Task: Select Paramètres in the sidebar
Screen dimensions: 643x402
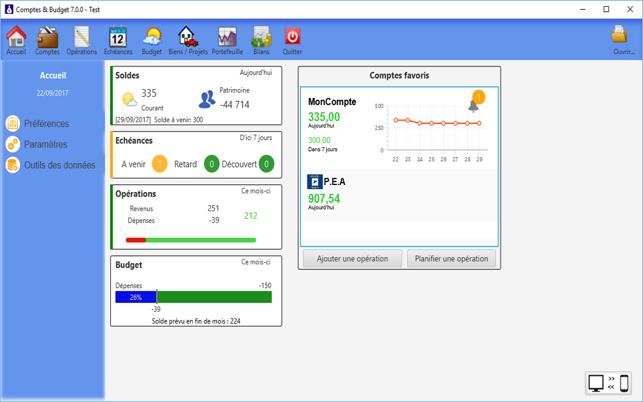Action: 46,144
